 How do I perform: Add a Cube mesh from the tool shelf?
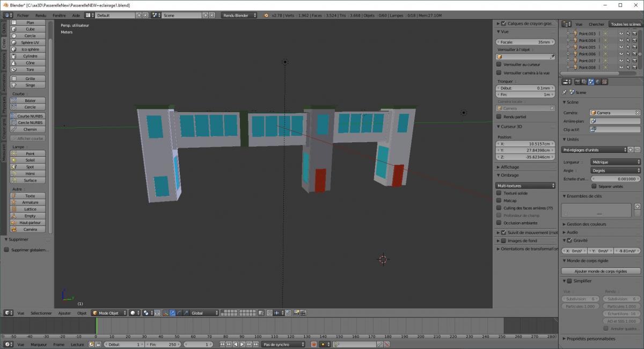click(x=30, y=29)
